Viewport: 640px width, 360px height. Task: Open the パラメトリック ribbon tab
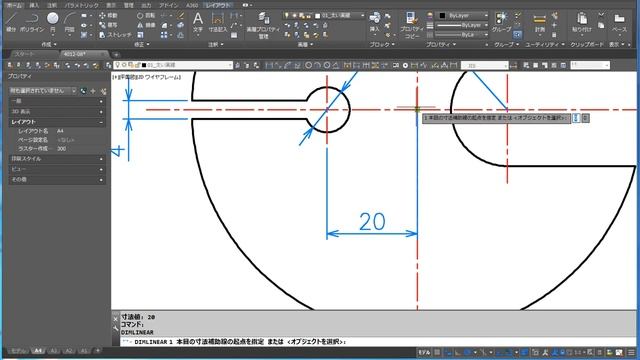(82, 5)
